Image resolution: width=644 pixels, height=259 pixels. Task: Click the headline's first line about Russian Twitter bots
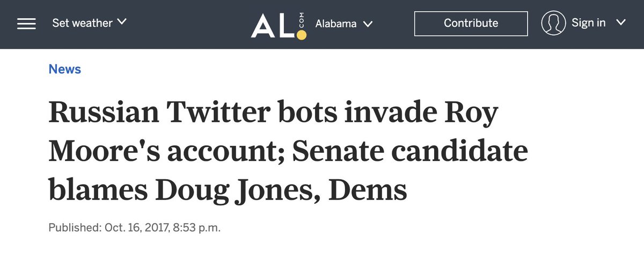pyautogui.click(x=273, y=113)
